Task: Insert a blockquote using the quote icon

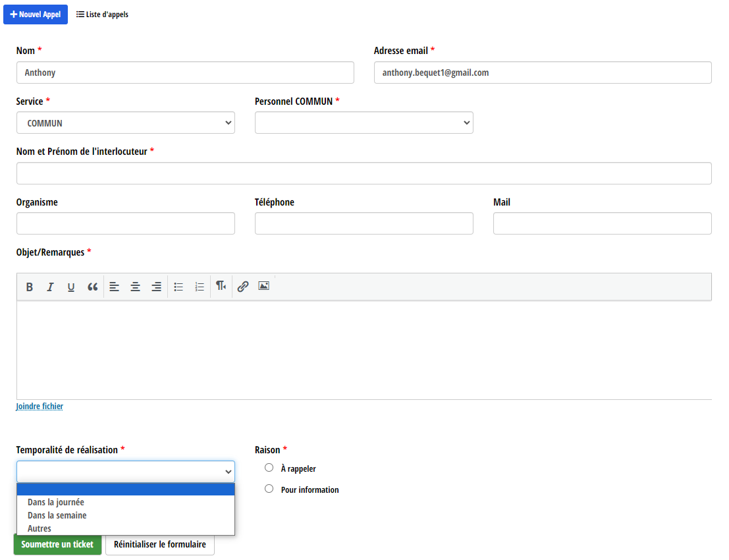Action: (x=92, y=287)
